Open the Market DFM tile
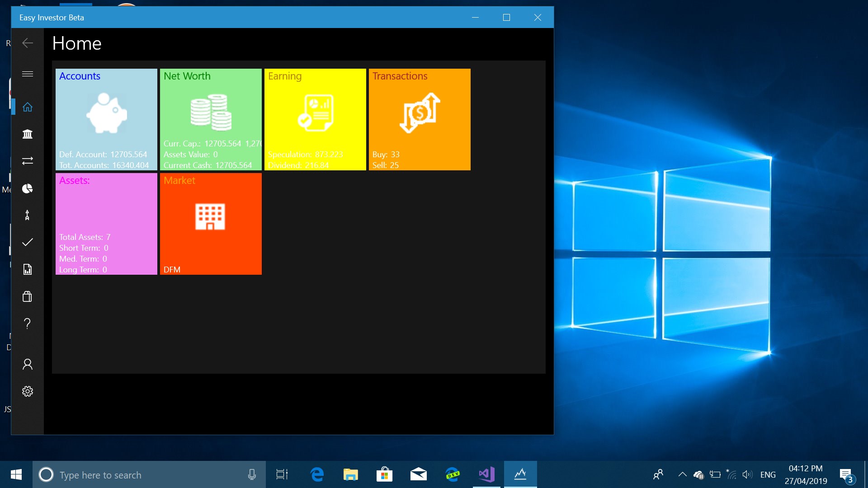This screenshot has height=488, width=868. coord(211,224)
